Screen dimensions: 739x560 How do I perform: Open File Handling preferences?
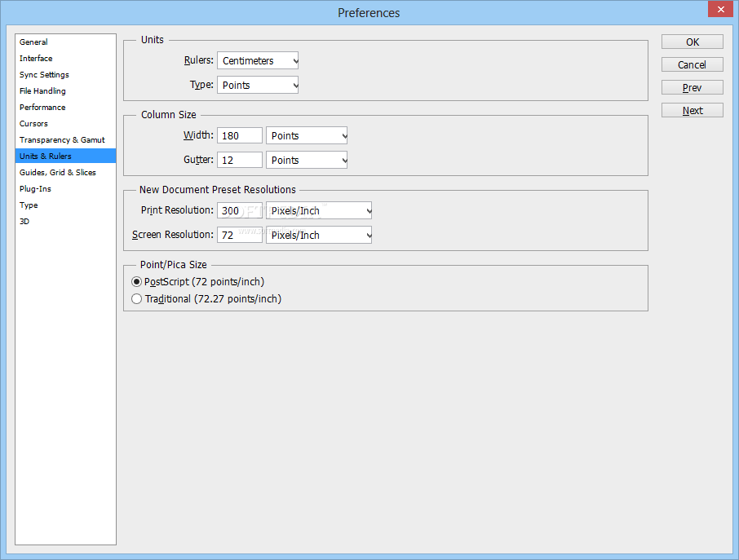[x=65, y=91]
